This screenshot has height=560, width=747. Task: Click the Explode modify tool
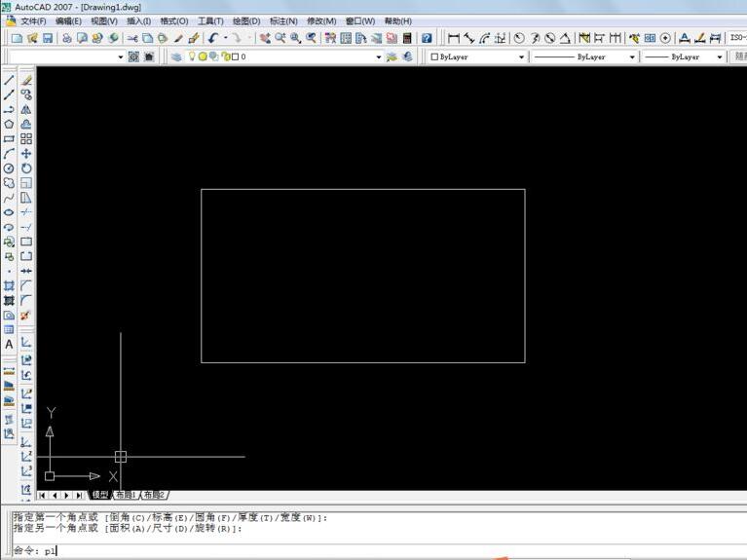[x=26, y=315]
